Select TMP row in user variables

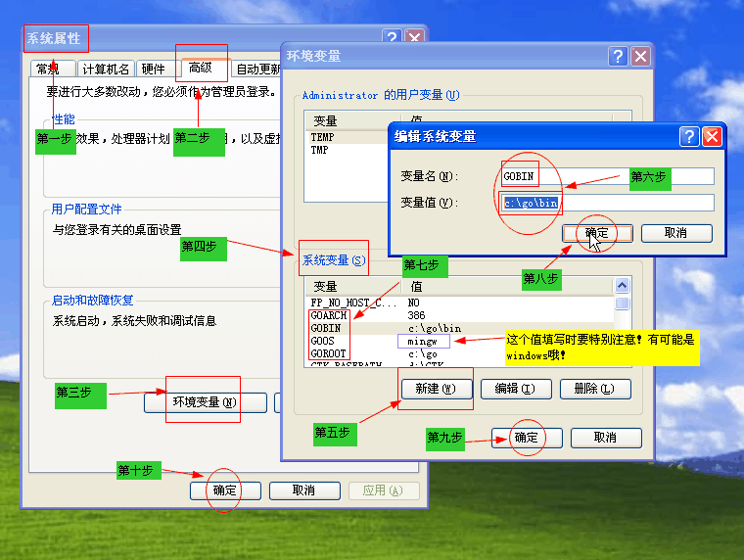point(348,150)
